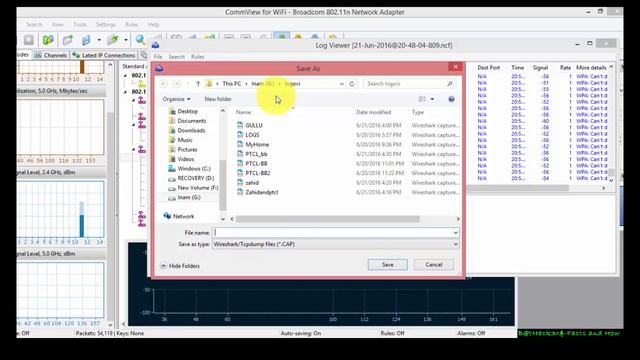Open the Organise dropdown
This screenshot has height=360, width=640.
pyautogui.click(x=176, y=99)
